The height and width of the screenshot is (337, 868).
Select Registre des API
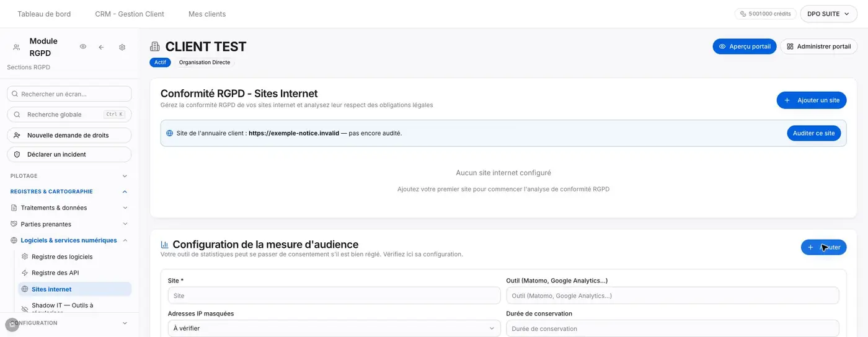pos(74,273)
